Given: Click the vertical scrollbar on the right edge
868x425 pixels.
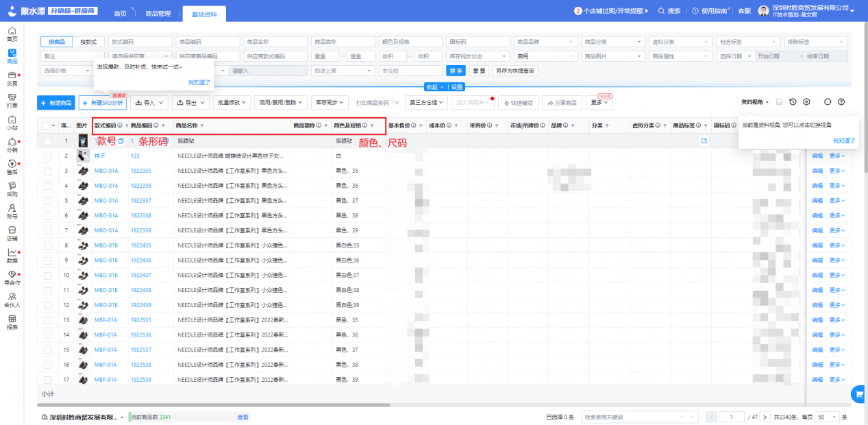Looking at the screenshot, I should tap(865, 96).
